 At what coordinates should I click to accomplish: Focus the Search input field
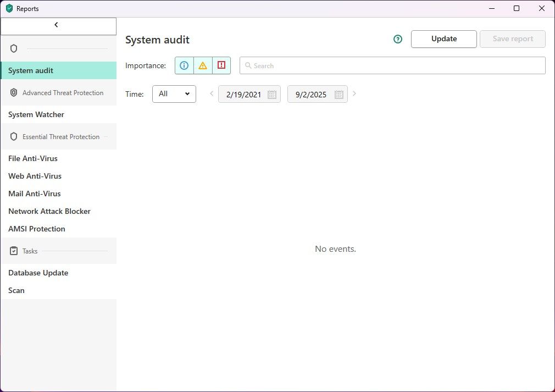pyautogui.click(x=392, y=65)
